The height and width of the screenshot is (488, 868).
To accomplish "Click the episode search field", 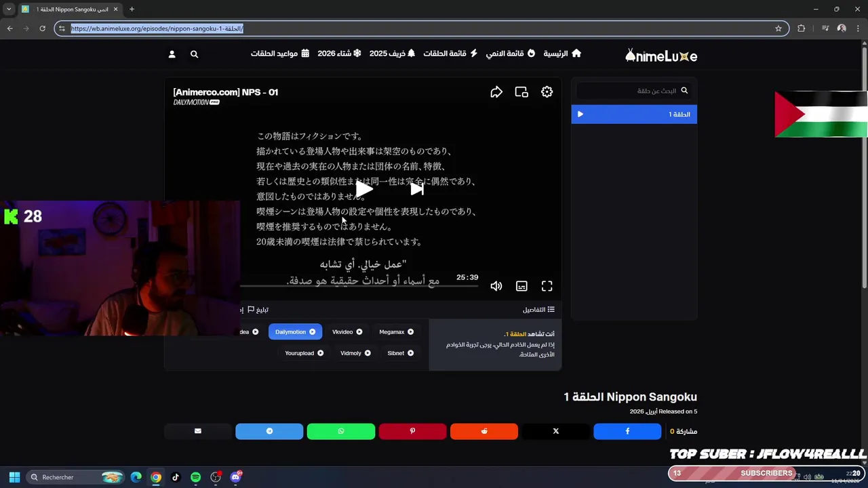I will pos(633,91).
